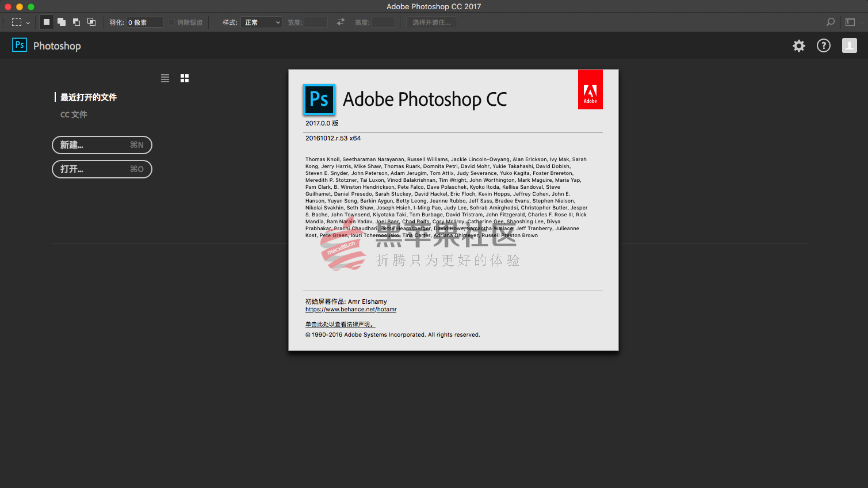Toggle the anti-alias (消除锯齿) checkbox
The height and width of the screenshot is (488, 868).
[x=171, y=22]
